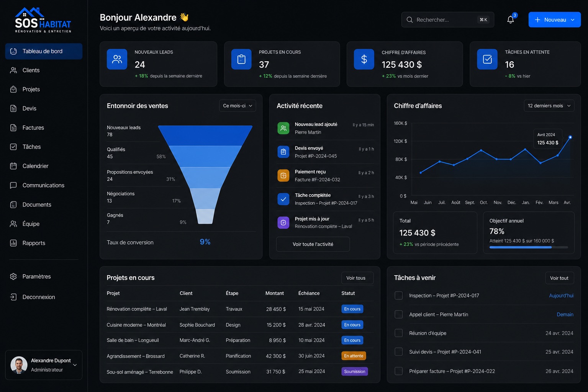The width and height of the screenshot is (588, 392).
Task: Open Rapports in the sidebar
Action: coord(44,243)
